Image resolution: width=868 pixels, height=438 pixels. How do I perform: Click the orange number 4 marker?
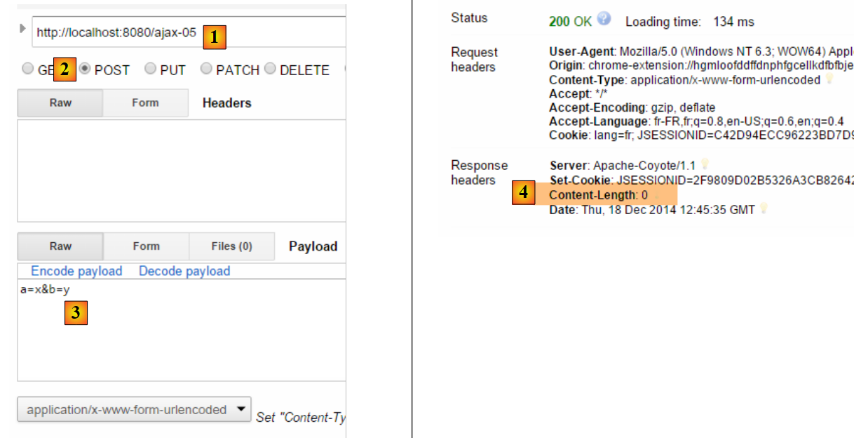(x=523, y=192)
